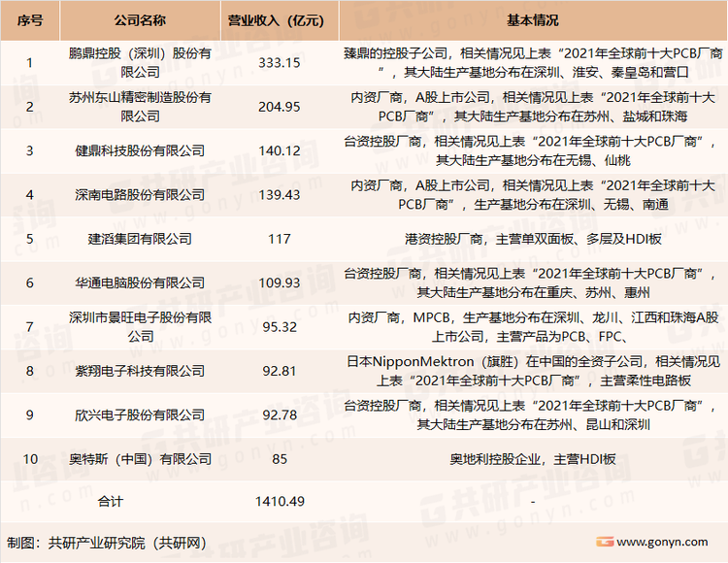Select company name 深南电路股份有限公司
Image resolution: width=728 pixels, height=563 pixels.
[x=140, y=195]
